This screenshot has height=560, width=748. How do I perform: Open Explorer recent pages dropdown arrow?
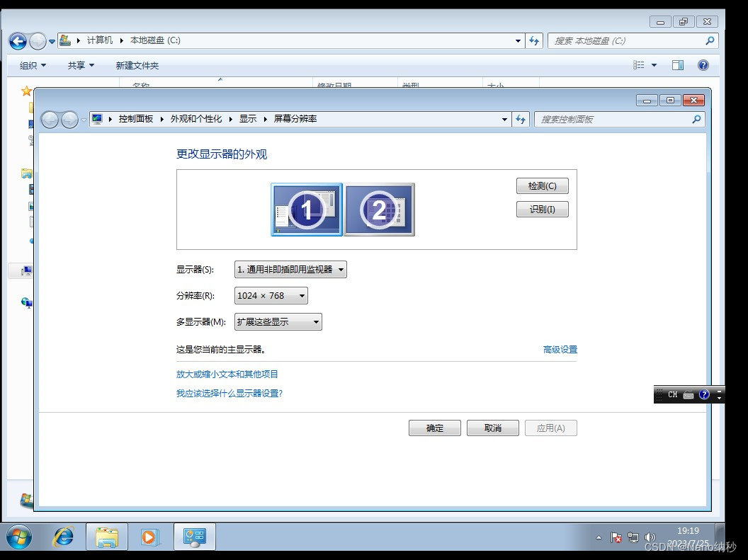pyautogui.click(x=52, y=42)
